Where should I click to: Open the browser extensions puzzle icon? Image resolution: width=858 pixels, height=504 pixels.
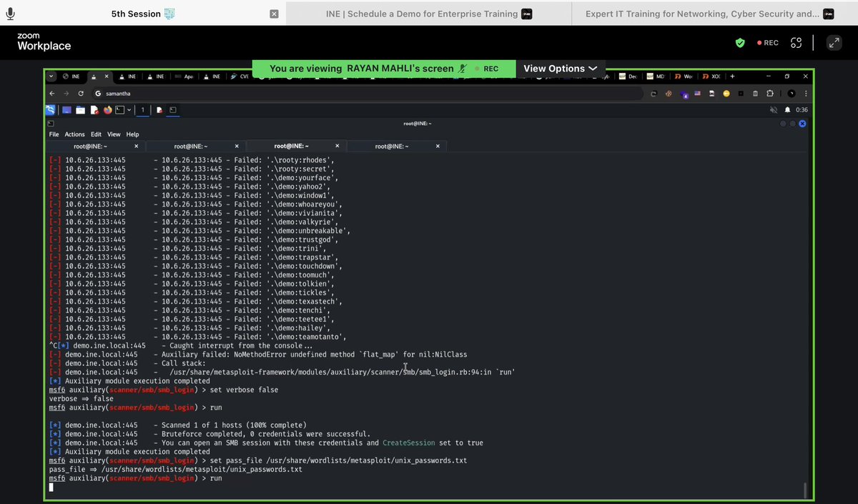(770, 94)
